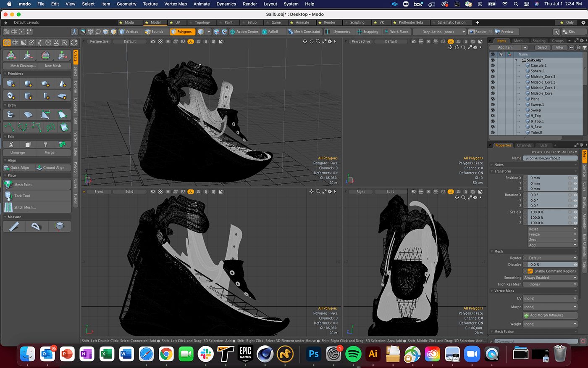Select the Protractor measure tool

click(x=37, y=226)
